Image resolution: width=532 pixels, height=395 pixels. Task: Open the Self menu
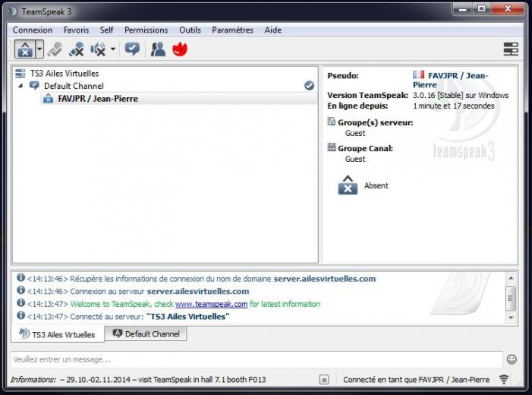click(x=106, y=30)
